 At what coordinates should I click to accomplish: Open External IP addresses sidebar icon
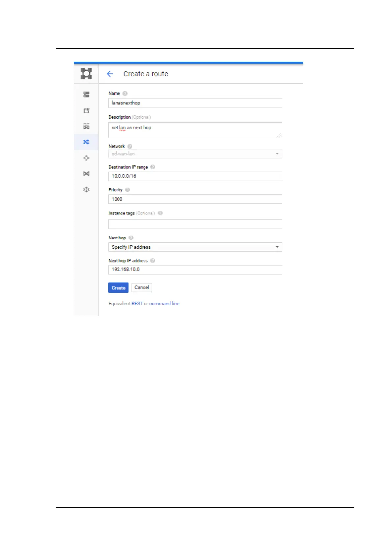(x=86, y=111)
